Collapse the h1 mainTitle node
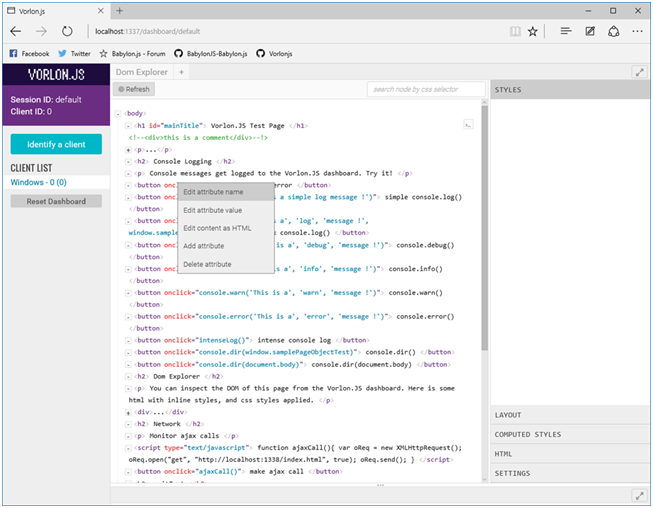Image resolution: width=653 pixels, height=508 pixels. pos(128,126)
